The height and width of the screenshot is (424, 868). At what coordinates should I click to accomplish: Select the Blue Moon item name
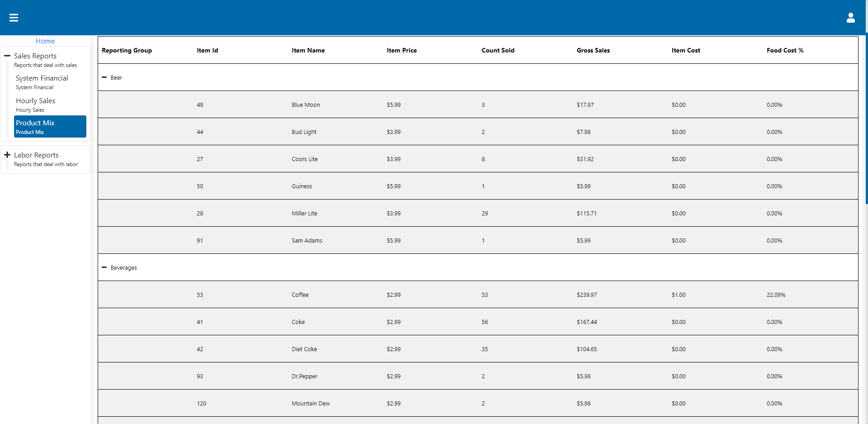coord(306,105)
